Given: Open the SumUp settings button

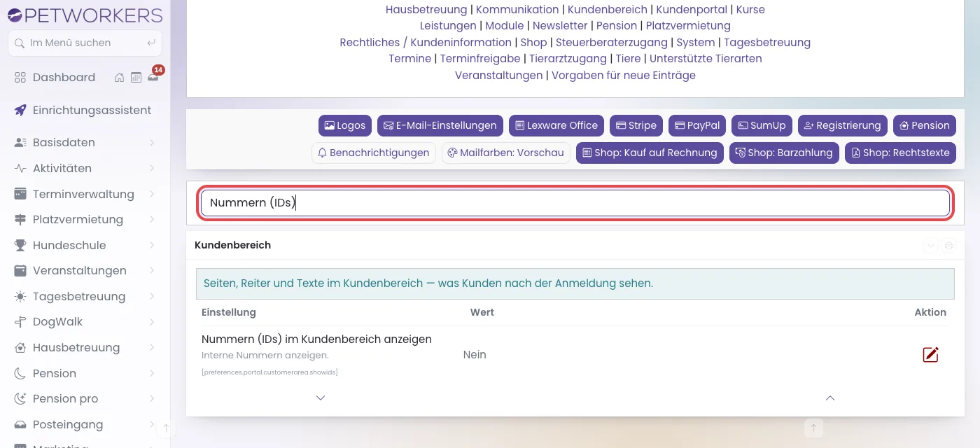Looking at the screenshot, I should coord(762,125).
